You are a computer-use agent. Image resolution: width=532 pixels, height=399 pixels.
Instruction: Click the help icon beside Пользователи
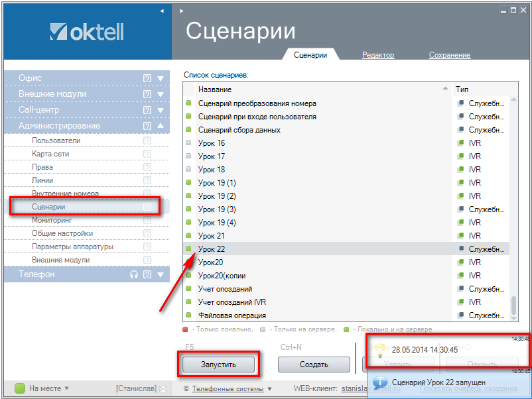[147, 141]
